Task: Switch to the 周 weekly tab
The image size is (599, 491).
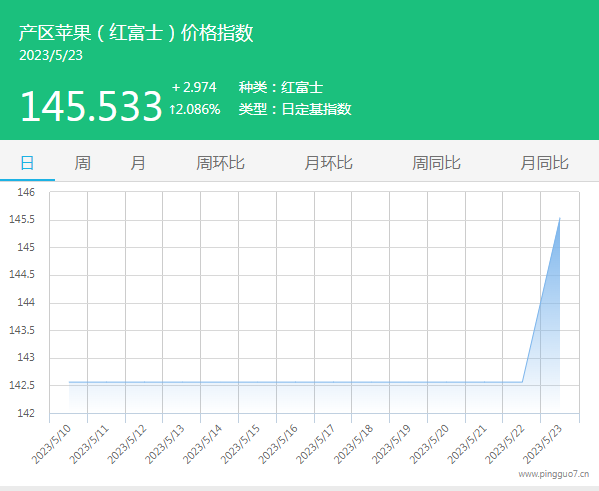Action: [x=83, y=163]
